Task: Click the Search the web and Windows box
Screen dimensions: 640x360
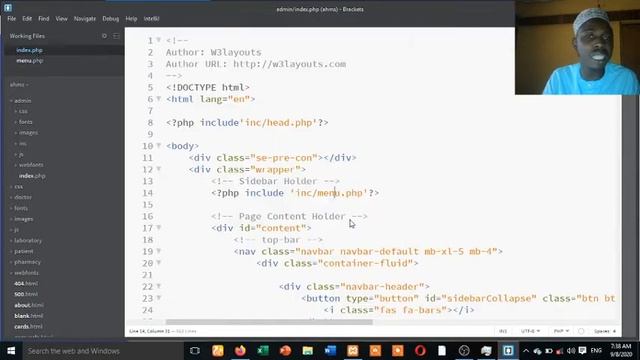Action: tap(102, 351)
